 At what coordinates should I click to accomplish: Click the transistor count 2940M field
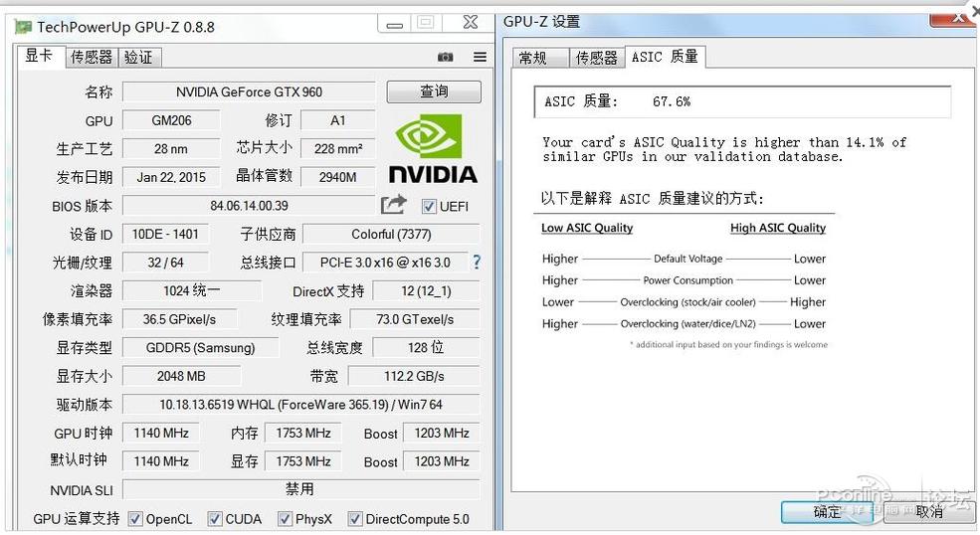[338, 177]
